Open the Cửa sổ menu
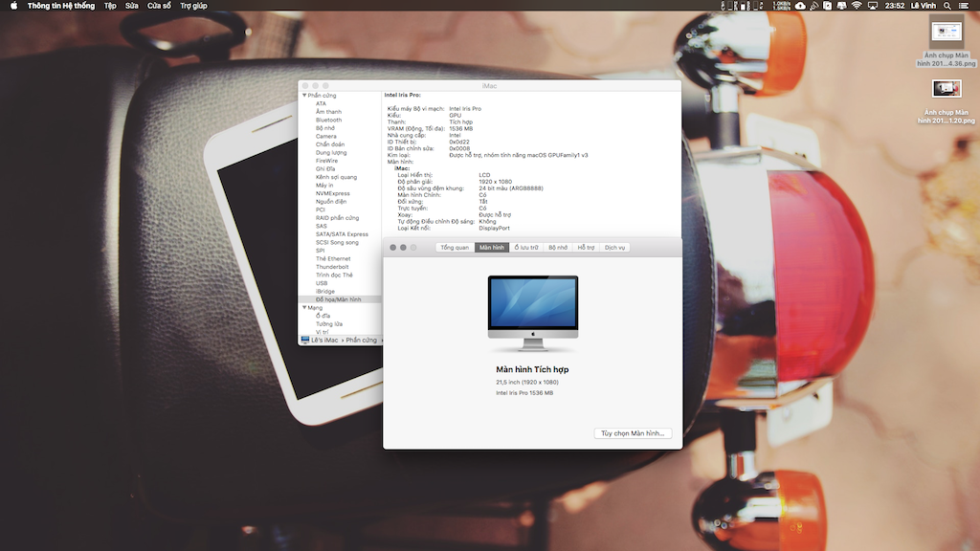 click(x=159, y=6)
